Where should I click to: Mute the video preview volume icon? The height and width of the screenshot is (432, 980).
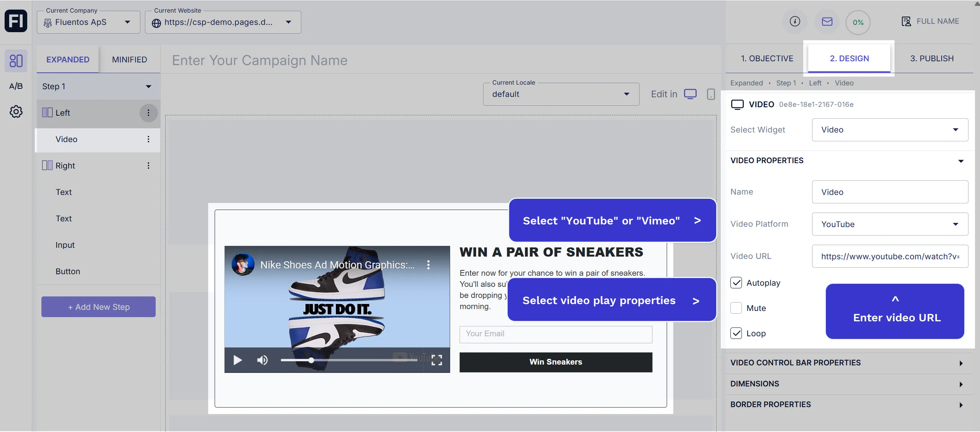point(263,360)
